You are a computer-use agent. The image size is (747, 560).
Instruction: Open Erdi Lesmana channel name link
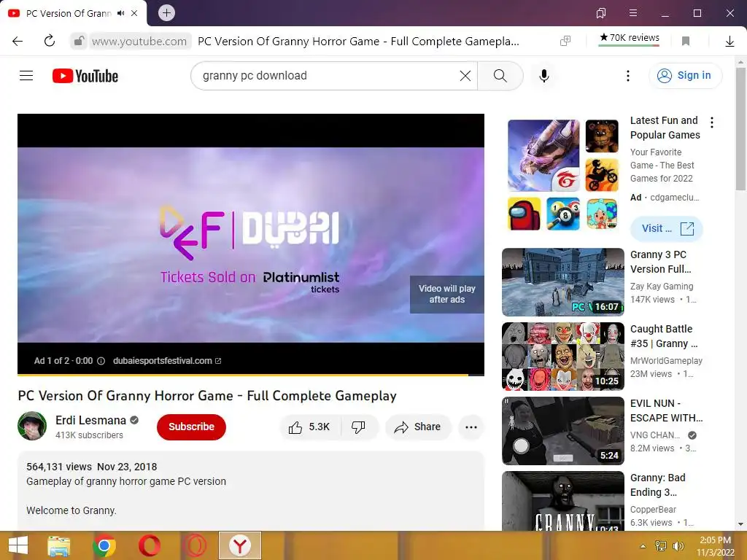click(x=90, y=421)
